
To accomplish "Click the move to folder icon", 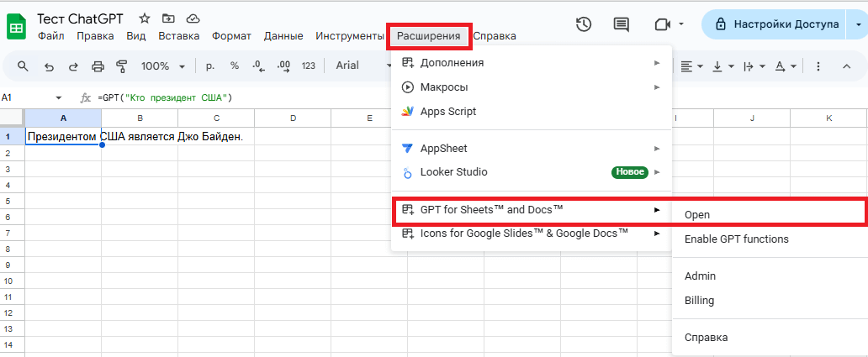I will click(x=168, y=18).
